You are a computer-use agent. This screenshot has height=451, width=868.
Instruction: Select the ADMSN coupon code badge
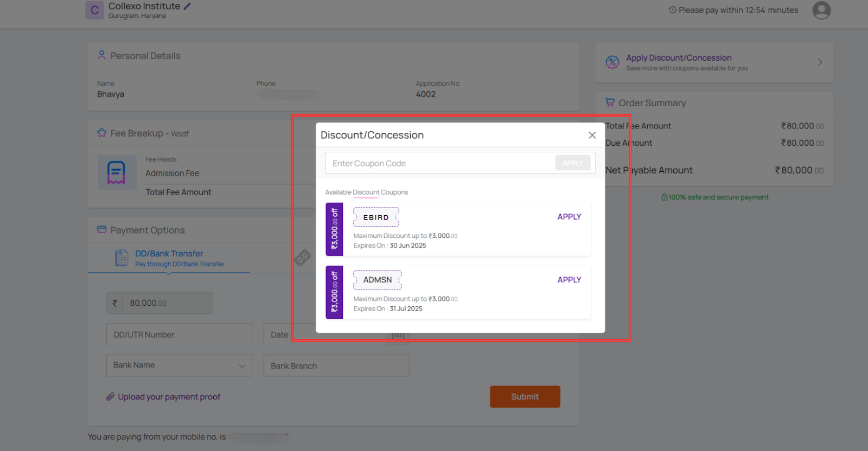[378, 280]
